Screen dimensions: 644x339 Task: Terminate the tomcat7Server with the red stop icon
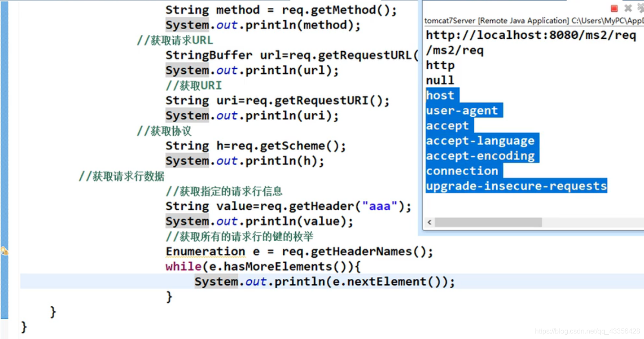click(x=614, y=8)
